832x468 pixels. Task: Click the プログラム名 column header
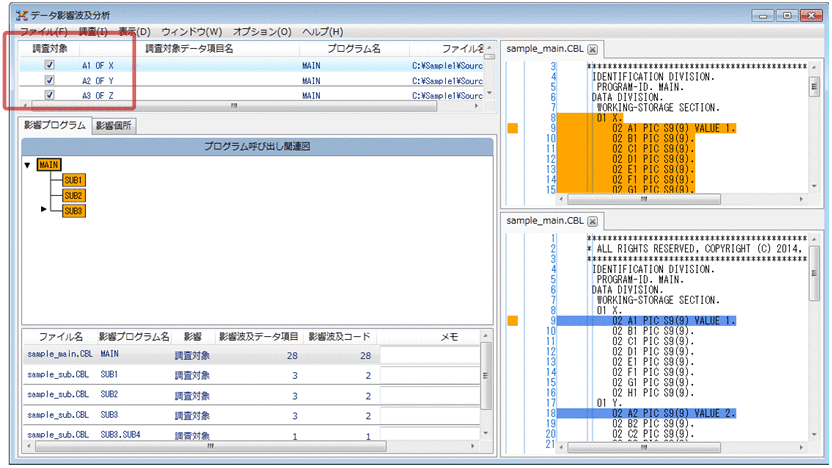click(x=354, y=49)
